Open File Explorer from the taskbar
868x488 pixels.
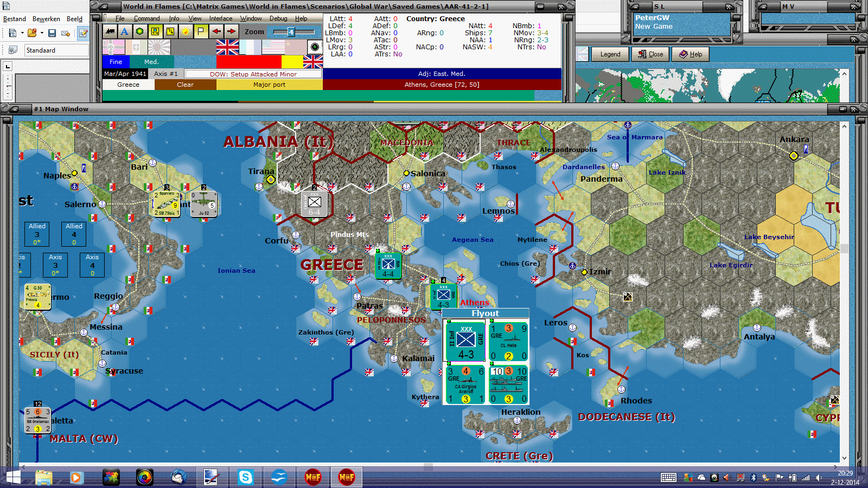pos(43,477)
